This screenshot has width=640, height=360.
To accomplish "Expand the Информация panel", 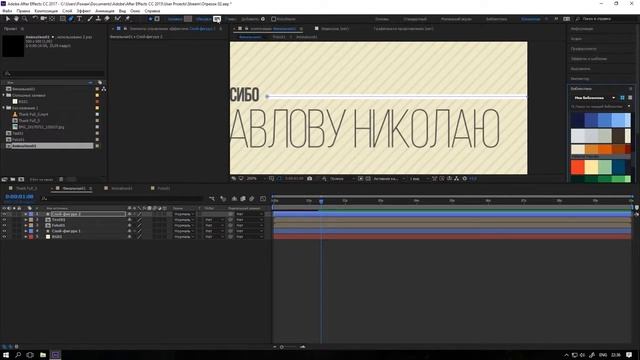I will [x=582, y=29].
